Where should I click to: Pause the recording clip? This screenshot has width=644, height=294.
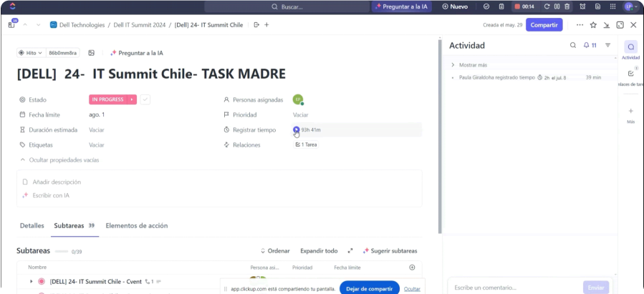(x=557, y=6)
